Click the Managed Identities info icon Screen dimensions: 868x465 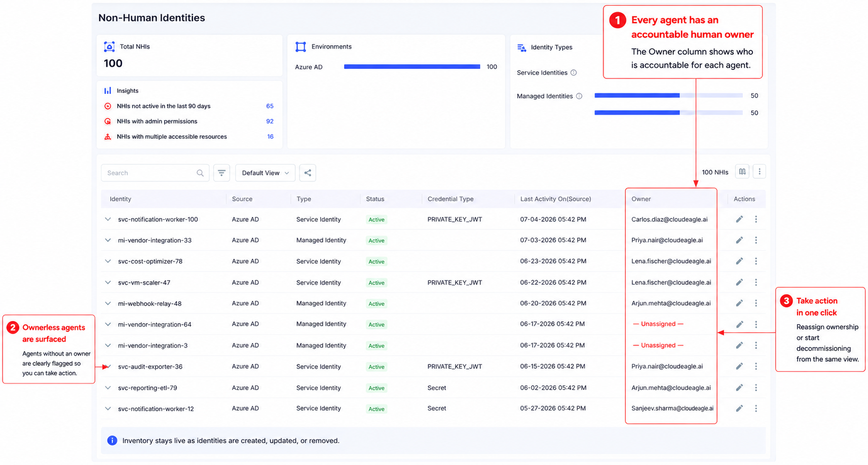[579, 96]
